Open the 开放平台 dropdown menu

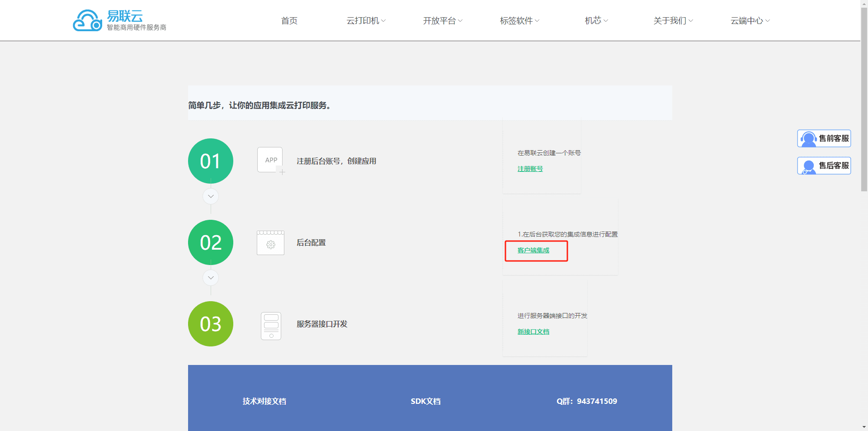click(x=443, y=21)
